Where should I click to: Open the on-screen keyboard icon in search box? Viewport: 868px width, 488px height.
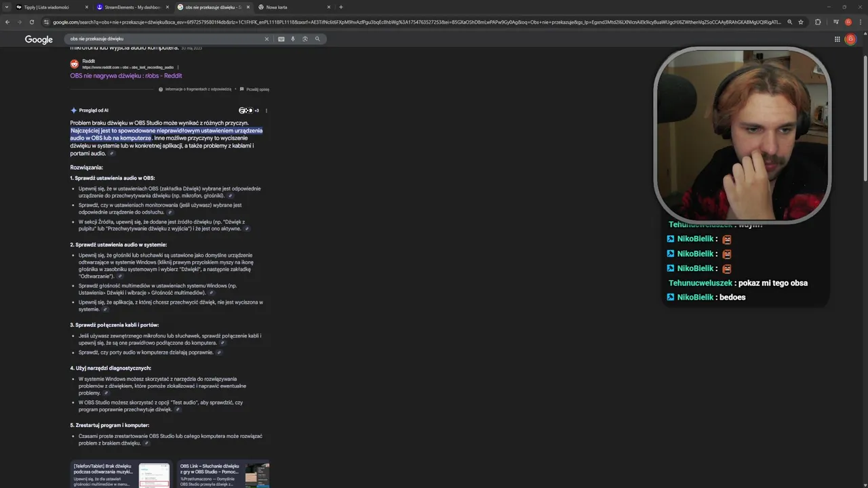(x=281, y=39)
